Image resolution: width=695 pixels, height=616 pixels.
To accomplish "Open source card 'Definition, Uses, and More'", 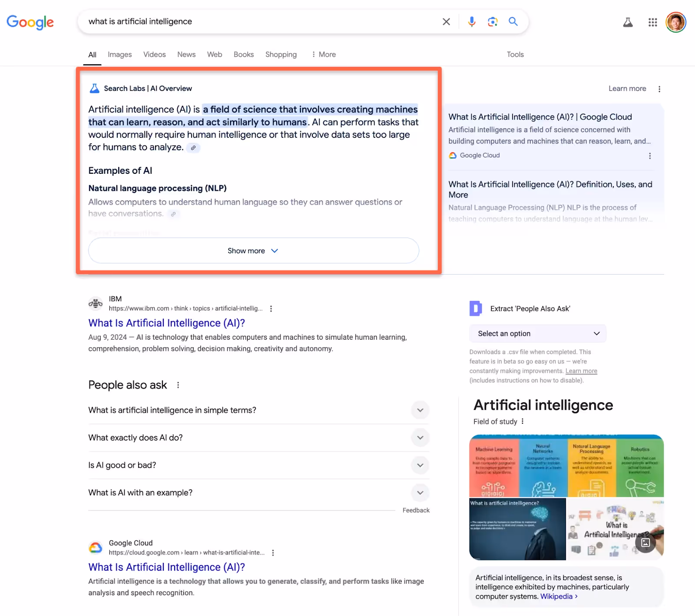I will [550, 189].
